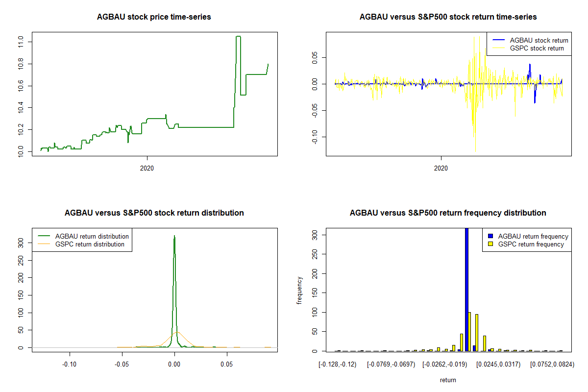
Task: Click the 11.0 y-axis tick on the price chart
Action: (x=21, y=42)
